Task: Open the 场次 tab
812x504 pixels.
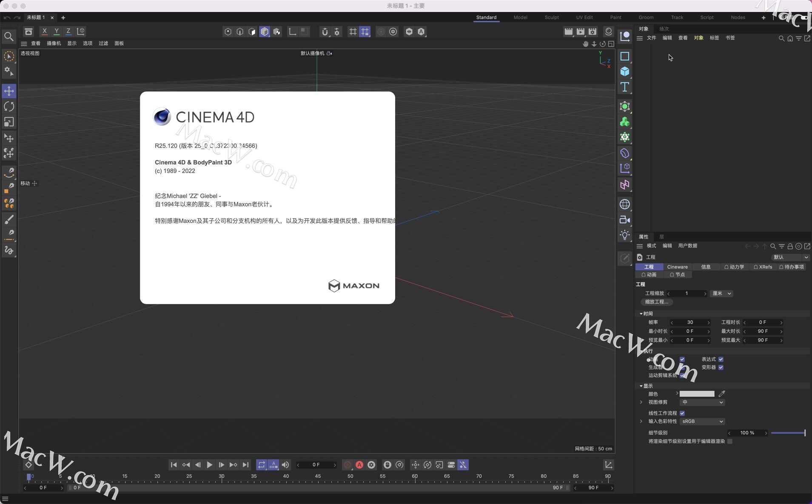Action: pyautogui.click(x=664, y=29)
